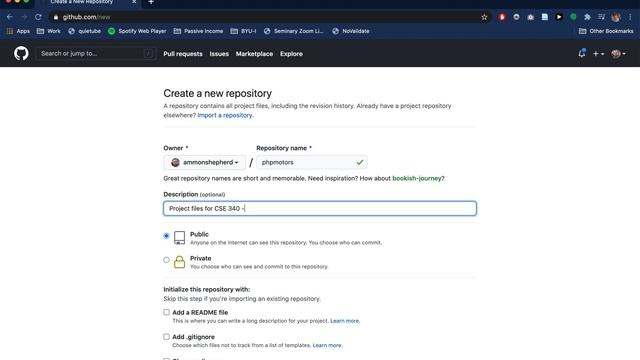Click the padlock site info icon
Screen dimensions: 640x360
[56, 17]
